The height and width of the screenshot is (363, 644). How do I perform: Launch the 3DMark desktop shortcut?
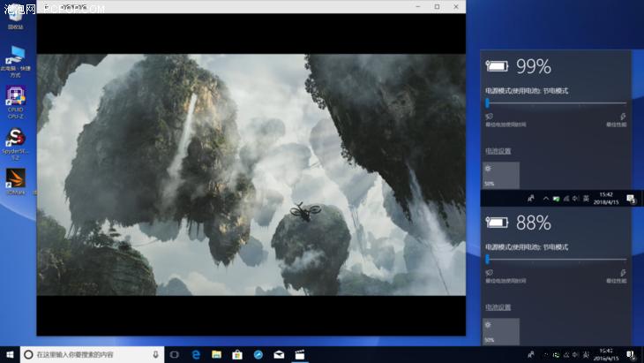[16, 181]
